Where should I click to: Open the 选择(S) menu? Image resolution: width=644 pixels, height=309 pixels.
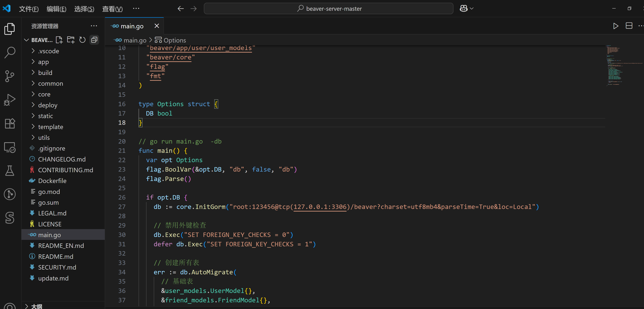pos(84,9)
